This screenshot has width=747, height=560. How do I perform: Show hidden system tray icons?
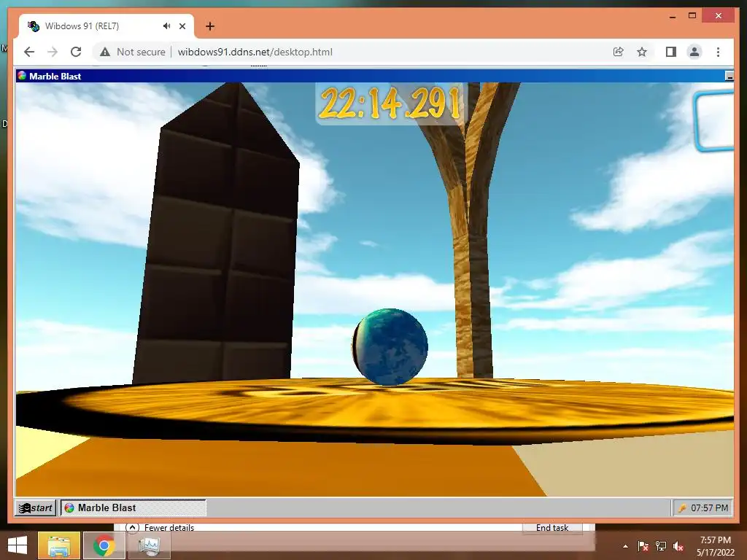coord(625,546)
